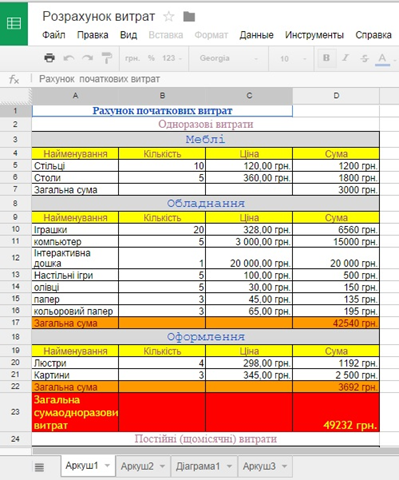399x480 pixels.
Task: Select the 49232 грн. grand total cell
Action: coord(336,412)
